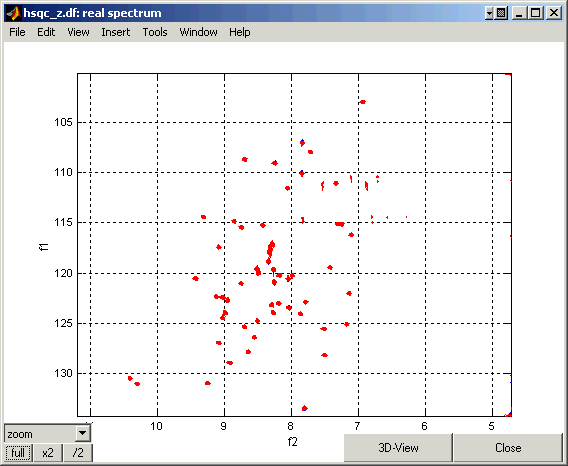
Task: Open the Insert menu
Action: 116,32
